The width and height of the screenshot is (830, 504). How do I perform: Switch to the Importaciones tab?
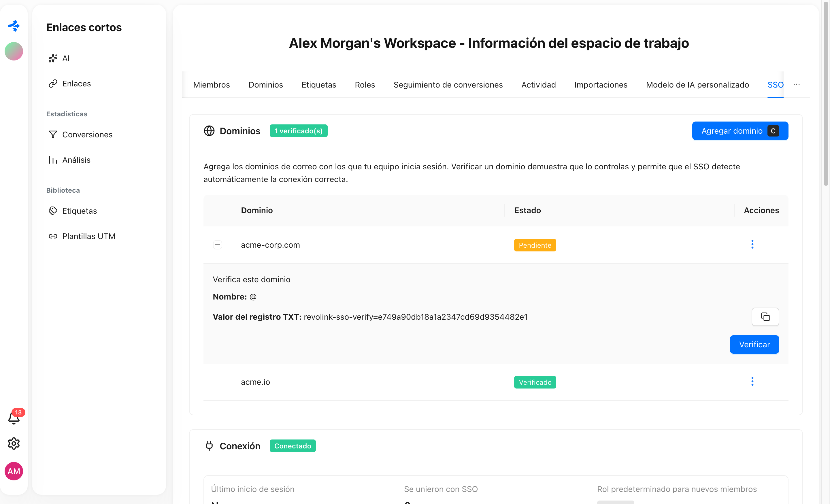coord(601,84)
